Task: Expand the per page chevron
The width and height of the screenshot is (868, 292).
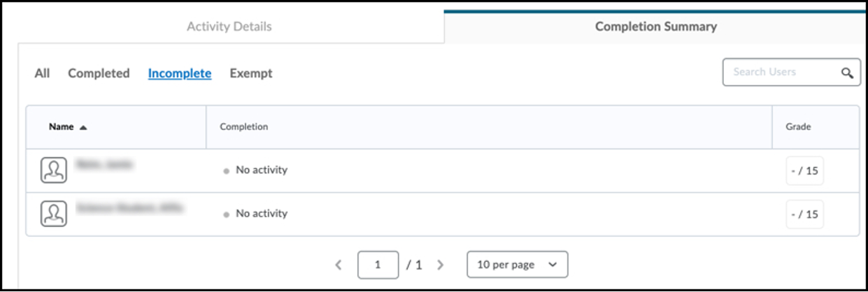Action: click(553, 265)
